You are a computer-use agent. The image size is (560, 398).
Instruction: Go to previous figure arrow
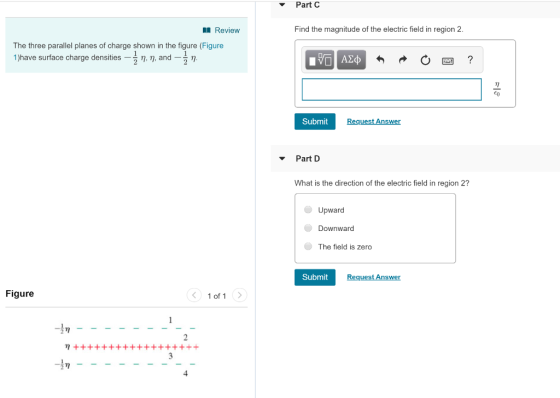click(194, 295)
